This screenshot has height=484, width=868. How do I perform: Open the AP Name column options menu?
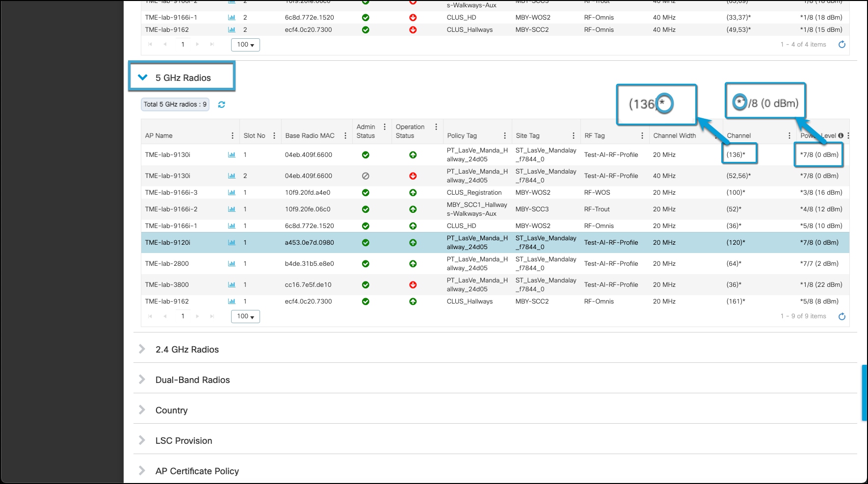[x=233, y=135]
